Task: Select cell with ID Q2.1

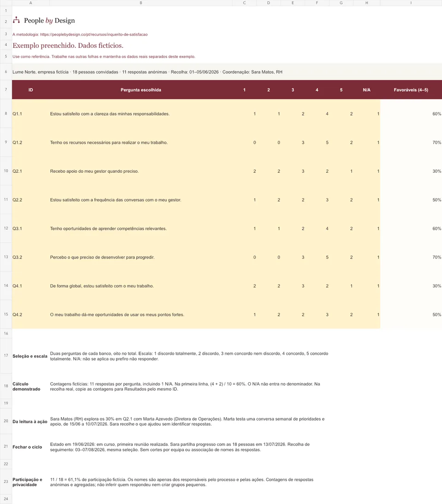Action: pyautogui.click(x=30, y=171)
